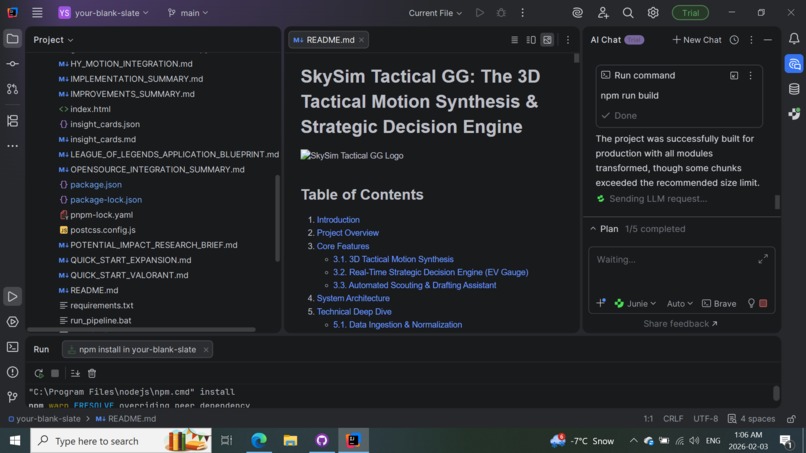Open IDE settings gear
The image size is (806, 453).
[x=653, y=13]
